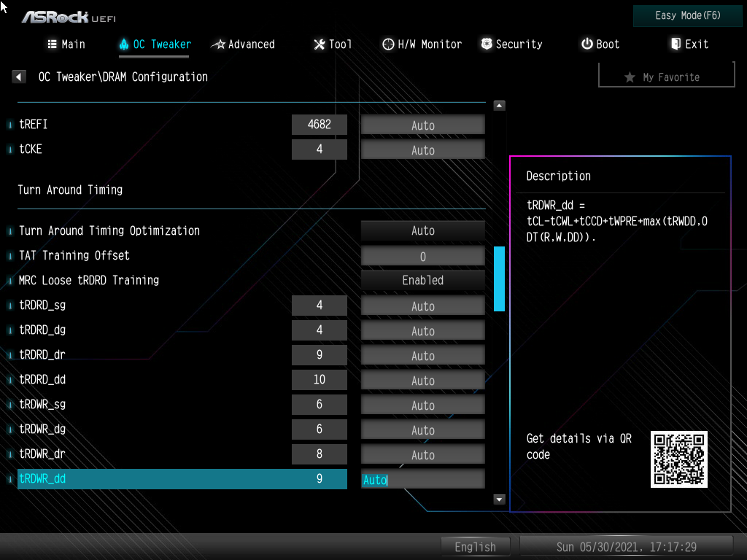
Task: Open H/W Monitor globe icon
Action: pos(387,44)
